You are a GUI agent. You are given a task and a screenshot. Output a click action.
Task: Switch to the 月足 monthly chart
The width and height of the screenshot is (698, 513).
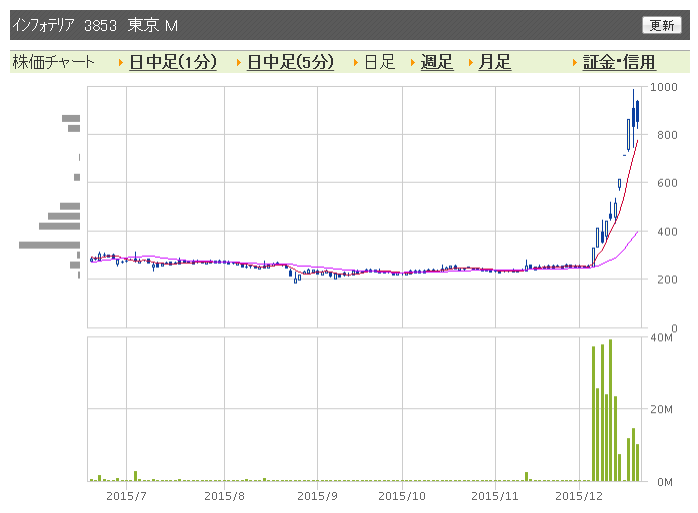[x=495, y=62]
